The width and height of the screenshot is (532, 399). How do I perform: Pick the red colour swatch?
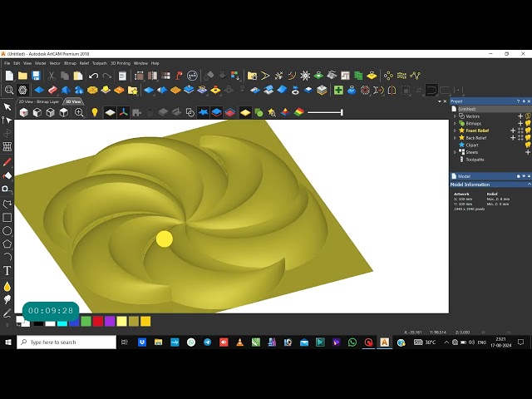98,322
